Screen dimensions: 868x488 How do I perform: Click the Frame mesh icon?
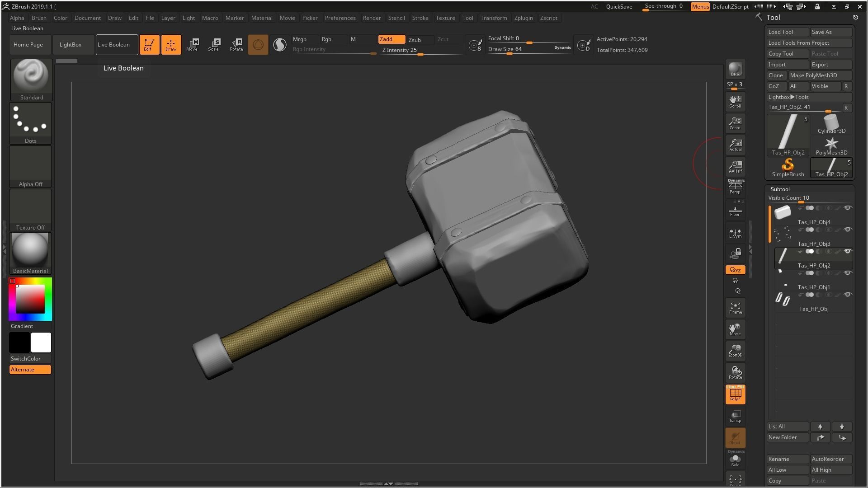[735, 308]
